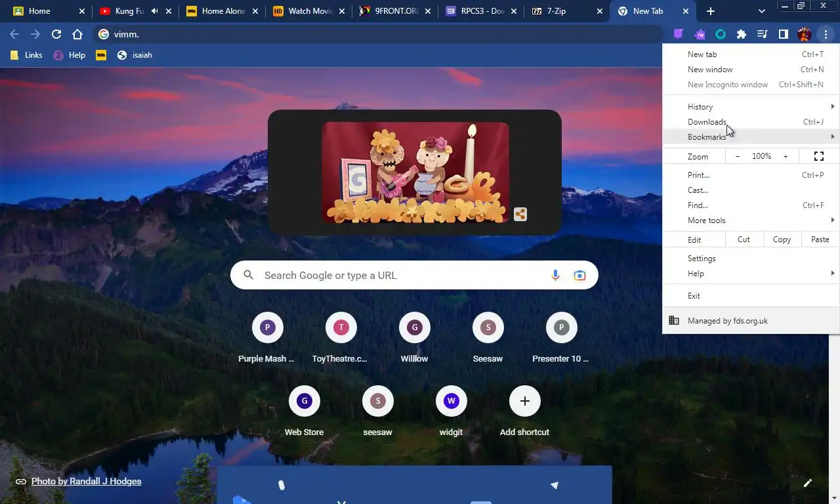Open the tab search chevron
This screenshot has height=504, width=840.
(x=762, y=11)
